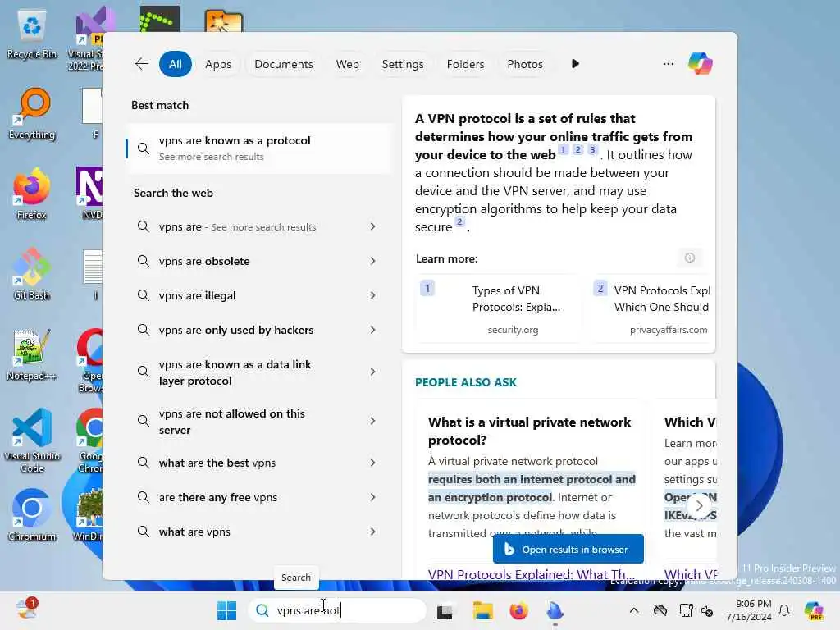Click search magnifier in taskbar box
The image size is (840, 630).
262,610
